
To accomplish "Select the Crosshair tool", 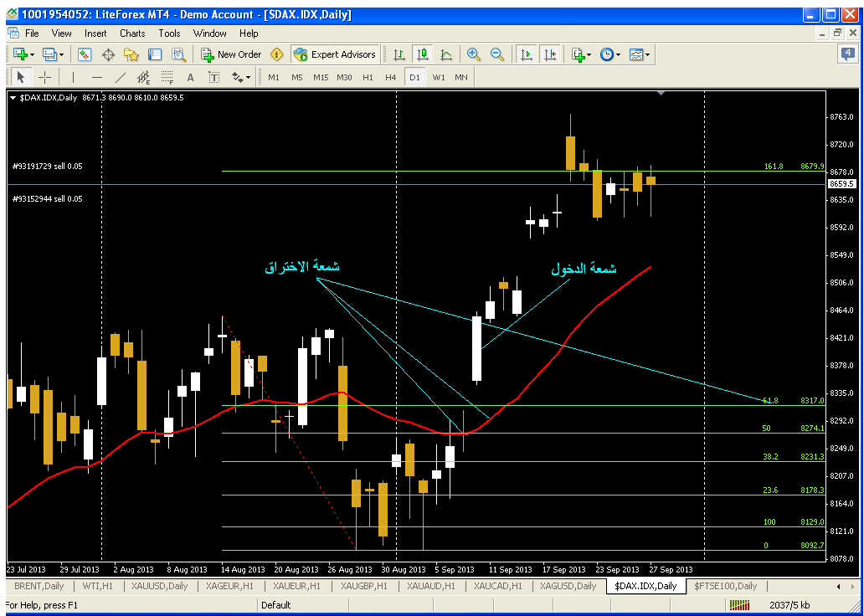I will [44, 77].
